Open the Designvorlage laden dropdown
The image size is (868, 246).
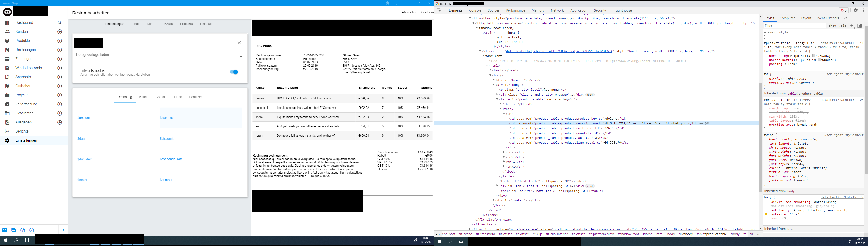pos(241,56)
